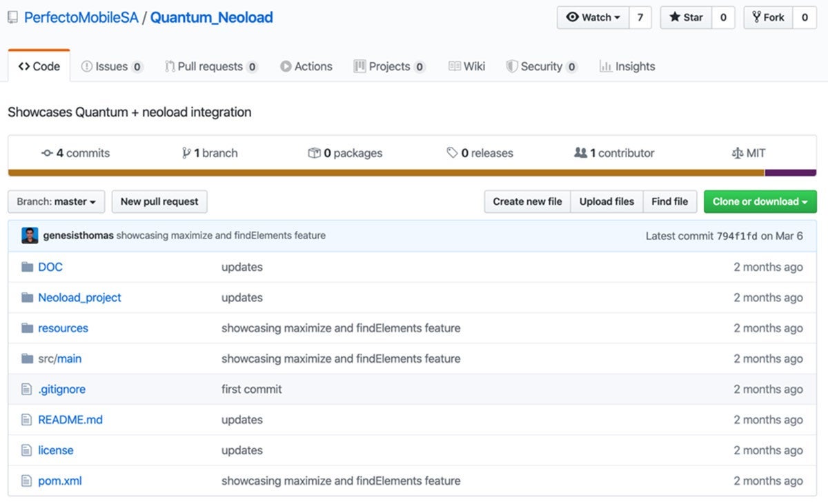Click the fork icon on Fork button
Screen dimensions: 828x504
[756, 17]
